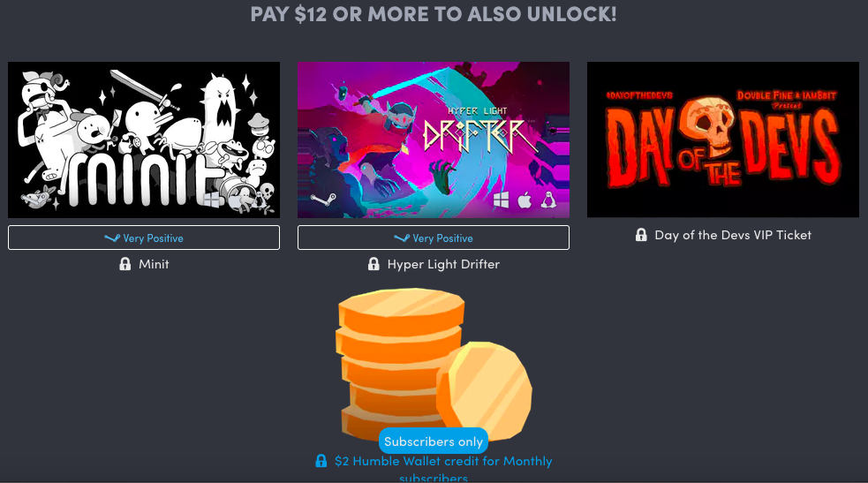
Task: Open the Hyper Light Drifter cover image
Action: point(434,140)
